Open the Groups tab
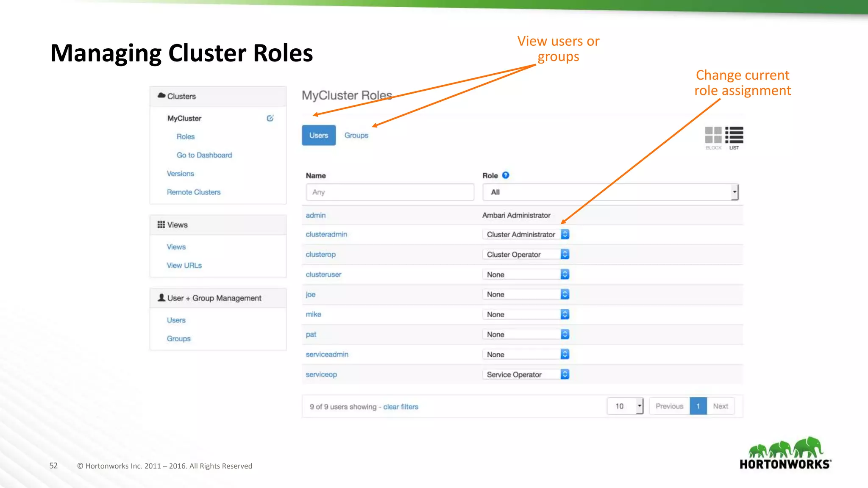This screenshot has width=868, height=488. pyautogui.click(x=356, y=135)
